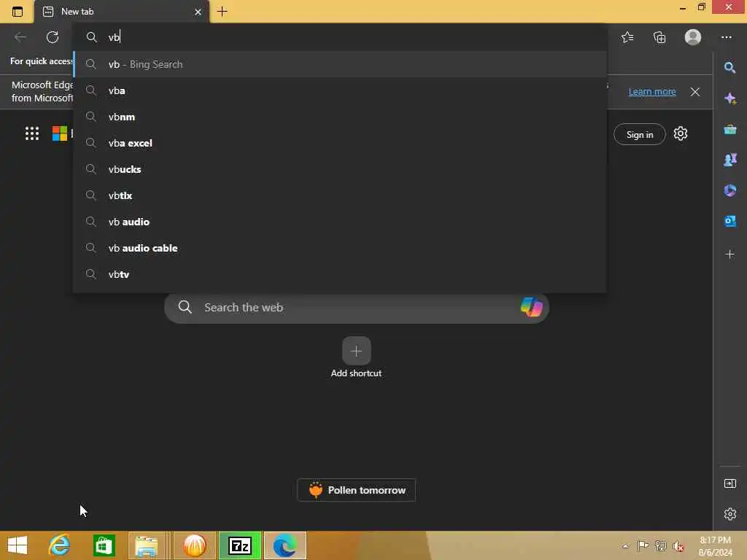Show hidden system tray icons
This screenshot has width=747, height=560.
point(625,546)
